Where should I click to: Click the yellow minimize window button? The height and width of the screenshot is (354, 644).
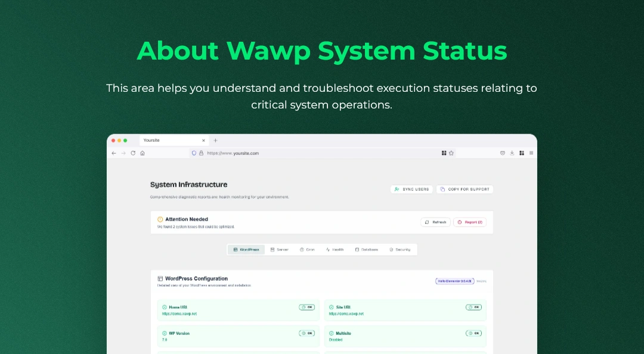tap(119, 141)
